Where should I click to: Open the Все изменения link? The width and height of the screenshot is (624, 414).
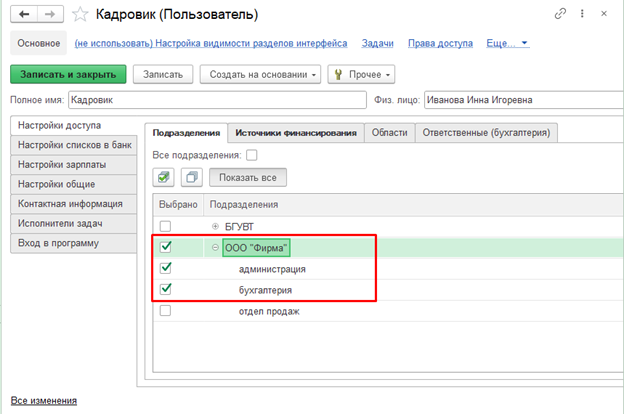tap(44, 400)
